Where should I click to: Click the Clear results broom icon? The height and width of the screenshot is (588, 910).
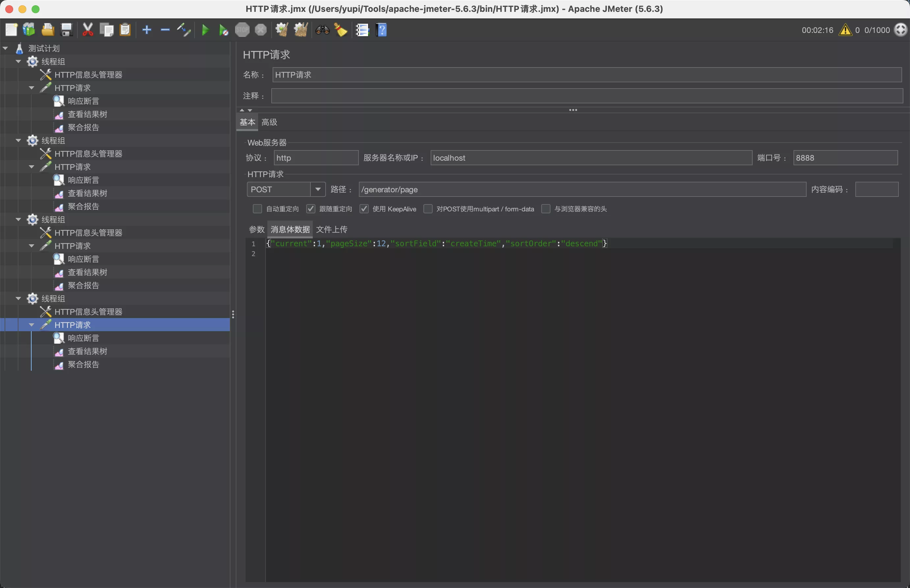(282, 30)
